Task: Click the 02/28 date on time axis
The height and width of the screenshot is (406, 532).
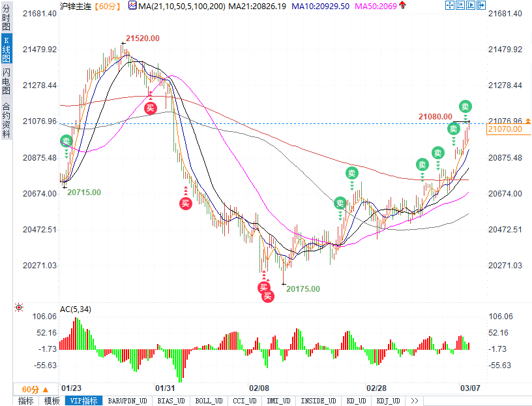Action: (376, 388)
